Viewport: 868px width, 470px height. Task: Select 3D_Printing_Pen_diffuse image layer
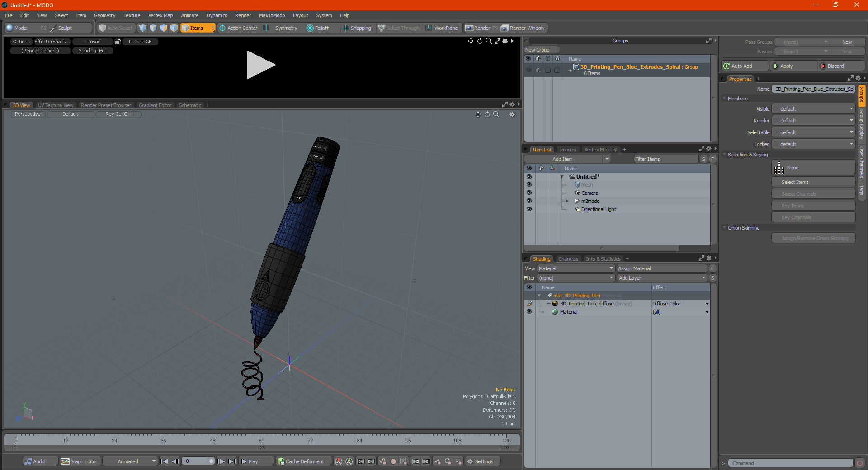point(587,304)
